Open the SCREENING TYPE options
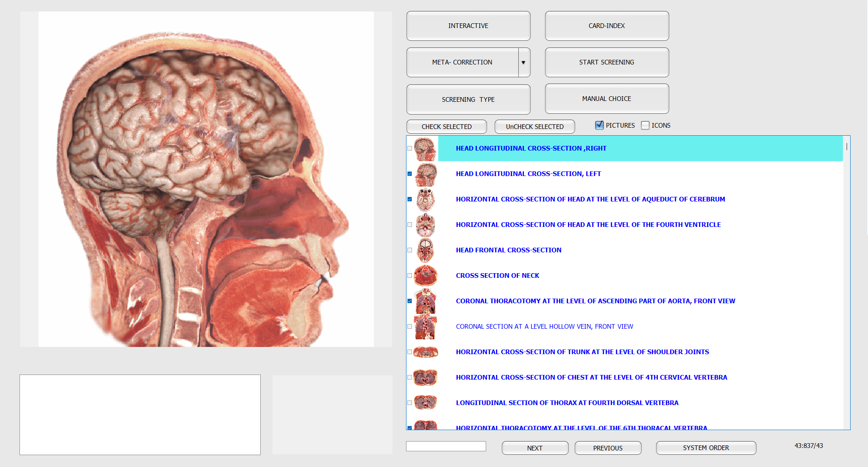This screenshot has width=868, height=467. [x=468, y=100]
